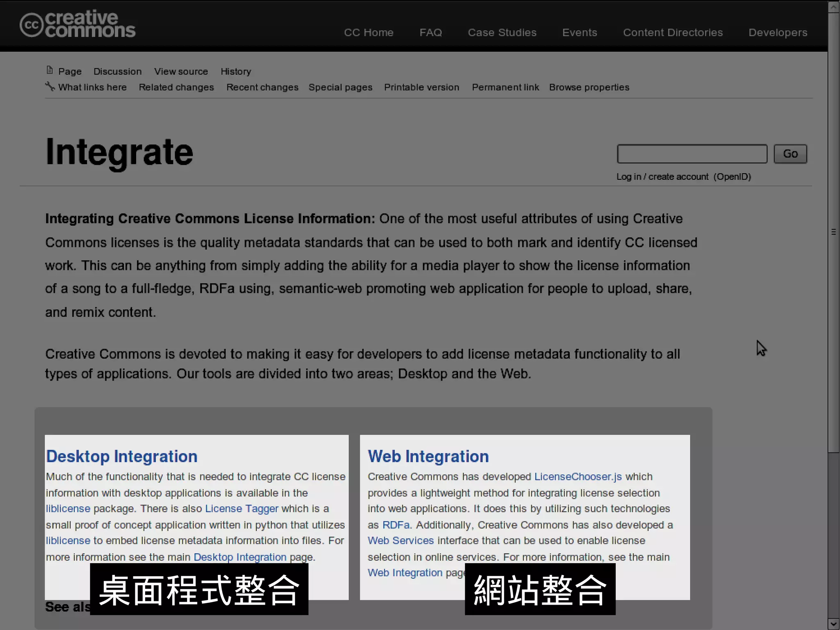Click the wrench toolbox icon
Viewport: 840px width, 630px height.
click(50, 86)
